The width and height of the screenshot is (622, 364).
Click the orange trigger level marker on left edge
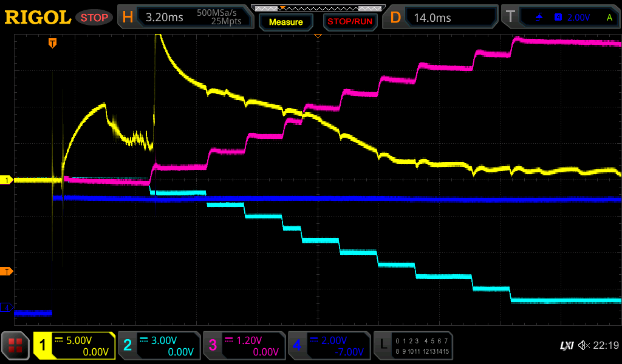coord(7,271)
